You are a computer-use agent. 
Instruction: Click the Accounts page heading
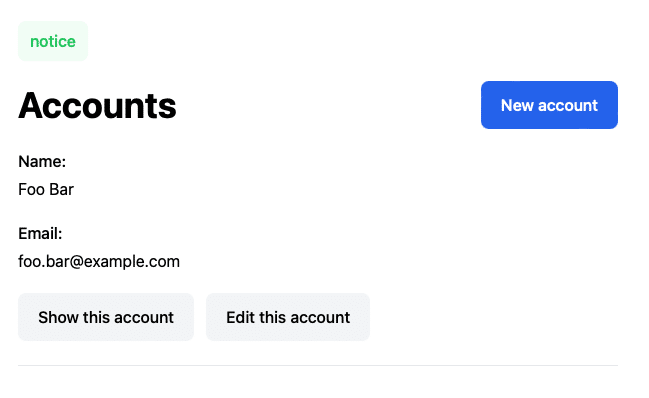point(97,106)
